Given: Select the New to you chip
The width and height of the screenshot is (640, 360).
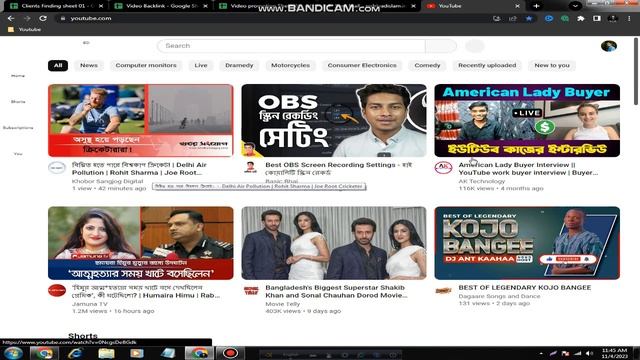Looking at the screenshot, I should [552, 65].
